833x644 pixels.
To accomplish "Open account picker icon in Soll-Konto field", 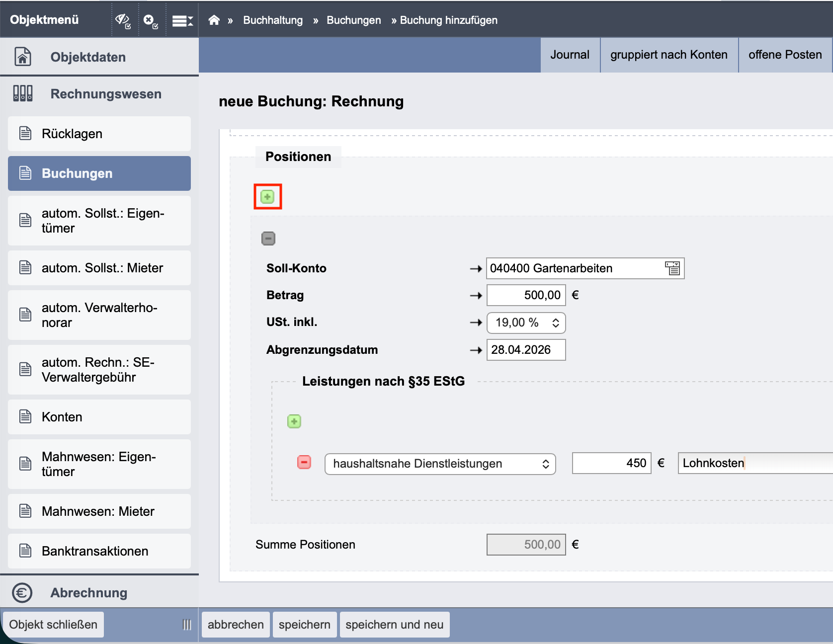I will click(672, 268).
